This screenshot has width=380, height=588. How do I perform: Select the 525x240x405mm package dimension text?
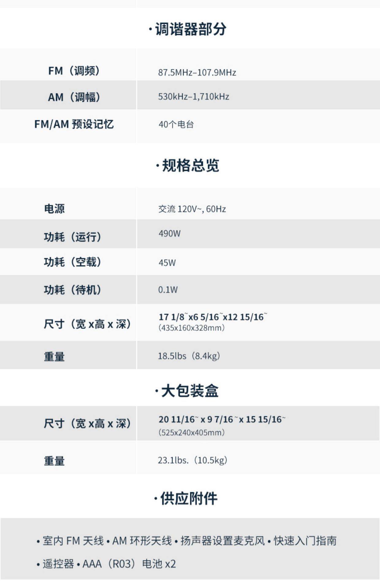pyautogui.click(x=192, y=433)
